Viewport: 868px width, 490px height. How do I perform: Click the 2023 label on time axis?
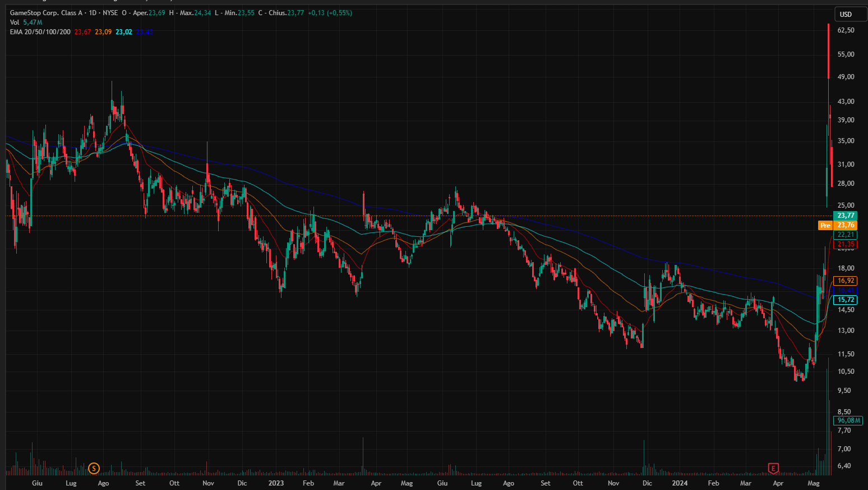276,483
